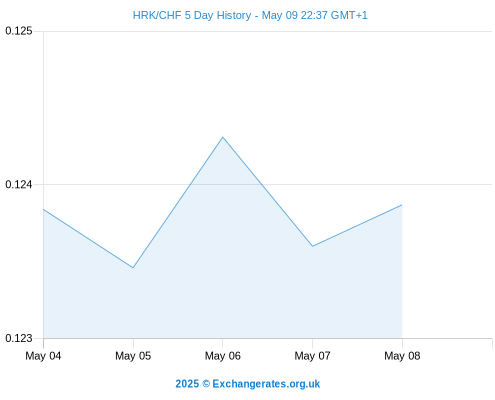
Task: Select the May 08 x-axis label
Action: [402, 356]
